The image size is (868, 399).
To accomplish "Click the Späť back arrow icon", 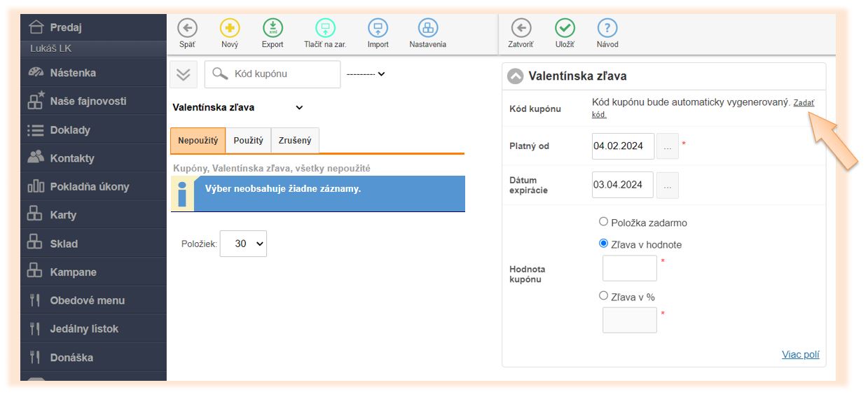I will (x=187, y=28).
